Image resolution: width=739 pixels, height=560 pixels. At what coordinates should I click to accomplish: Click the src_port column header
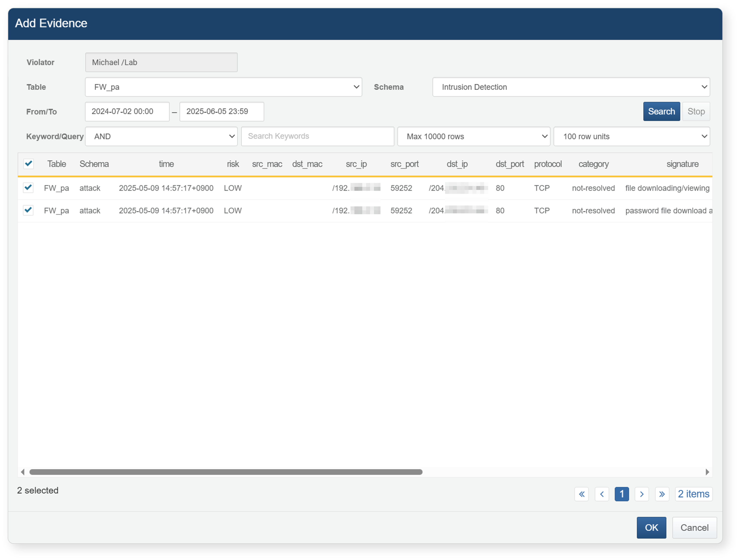[405, 164]
